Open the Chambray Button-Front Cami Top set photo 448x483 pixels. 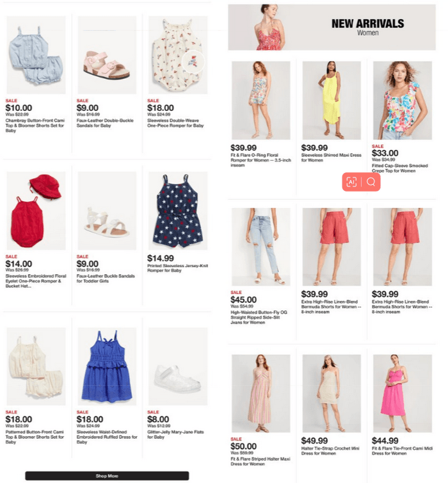pyautogui.click(x=36, y=55)
